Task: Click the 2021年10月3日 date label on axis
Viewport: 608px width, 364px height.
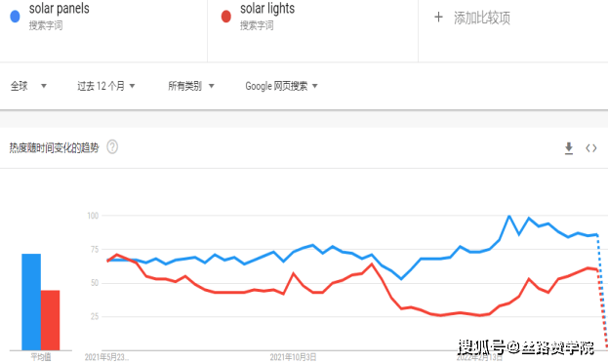Action: [x=293, y=357]
